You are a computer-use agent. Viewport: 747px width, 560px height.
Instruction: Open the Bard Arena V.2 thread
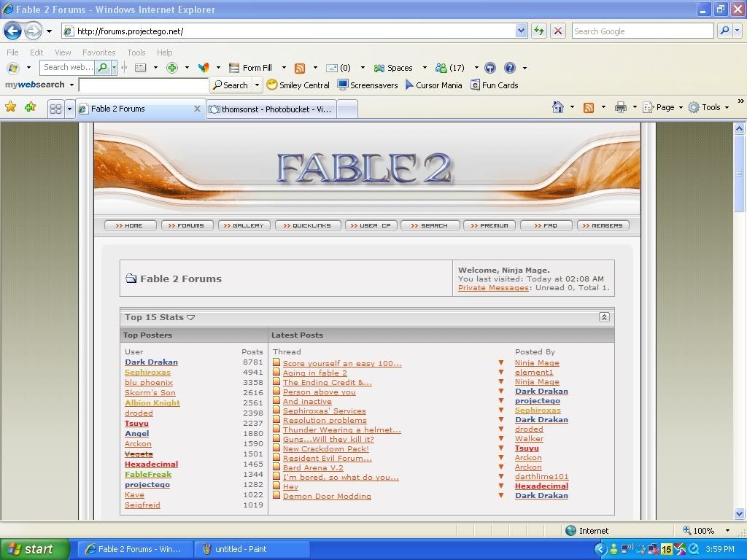[x=313, y=467]
